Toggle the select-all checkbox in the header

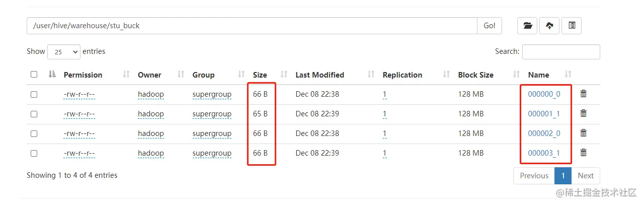(x=34, y=75)
